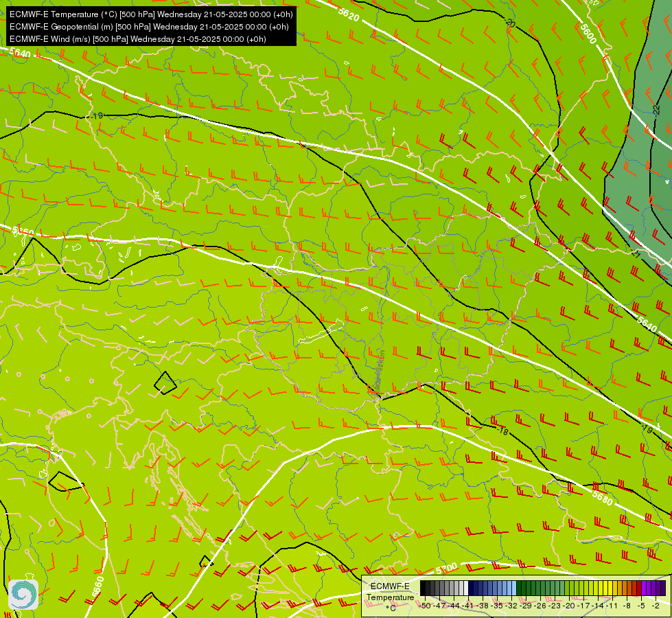Click the 5680 geopotential contour label

[x=602, y=497]
